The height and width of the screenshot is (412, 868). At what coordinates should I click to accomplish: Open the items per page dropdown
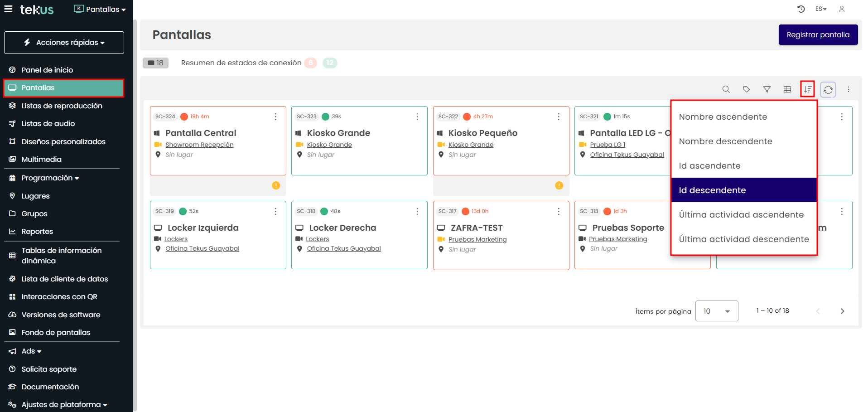(716, 311)
